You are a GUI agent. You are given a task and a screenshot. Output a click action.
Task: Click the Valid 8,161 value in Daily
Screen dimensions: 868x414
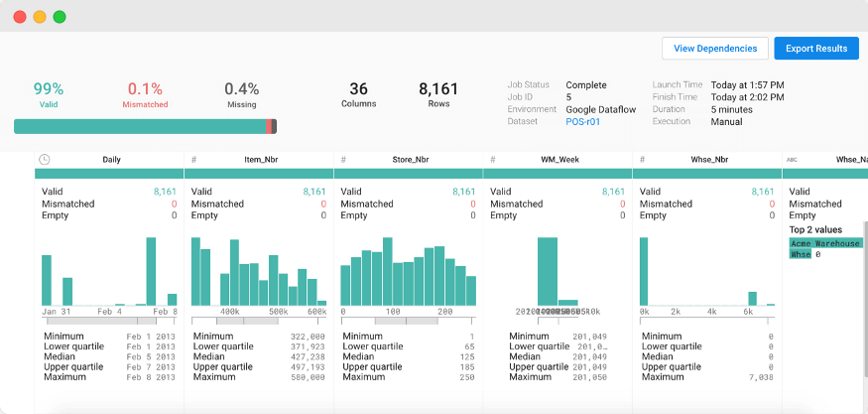click(x=165, y=192)
